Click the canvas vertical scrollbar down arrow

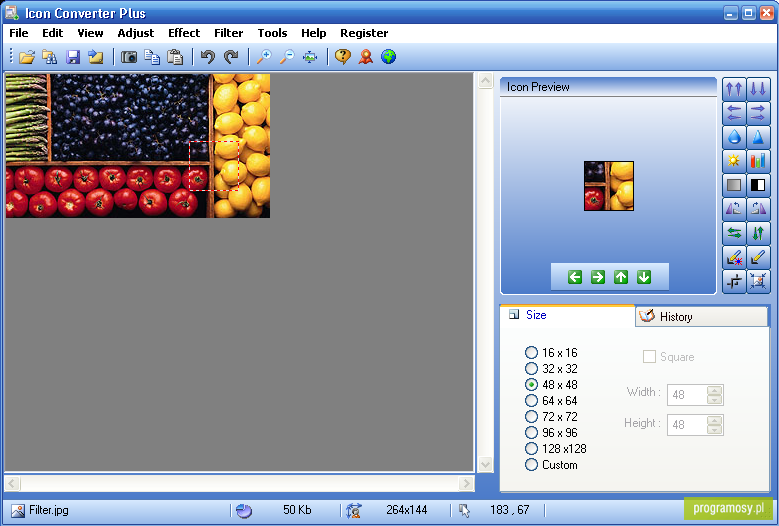pyautogui.click(x=485, y=465)
